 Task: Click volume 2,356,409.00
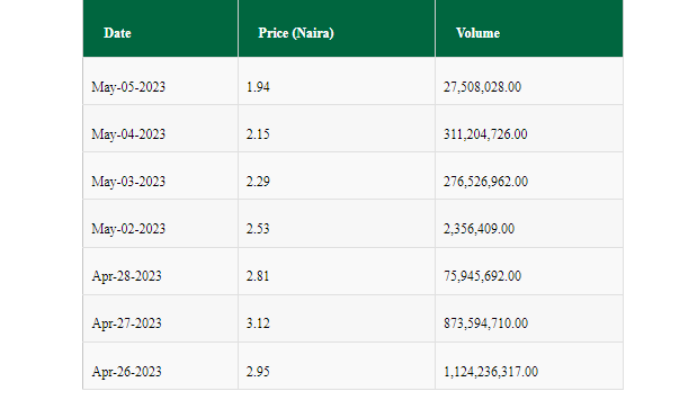(478, 229)
